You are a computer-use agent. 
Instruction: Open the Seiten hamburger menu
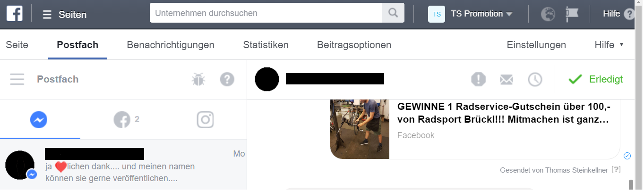65,15
